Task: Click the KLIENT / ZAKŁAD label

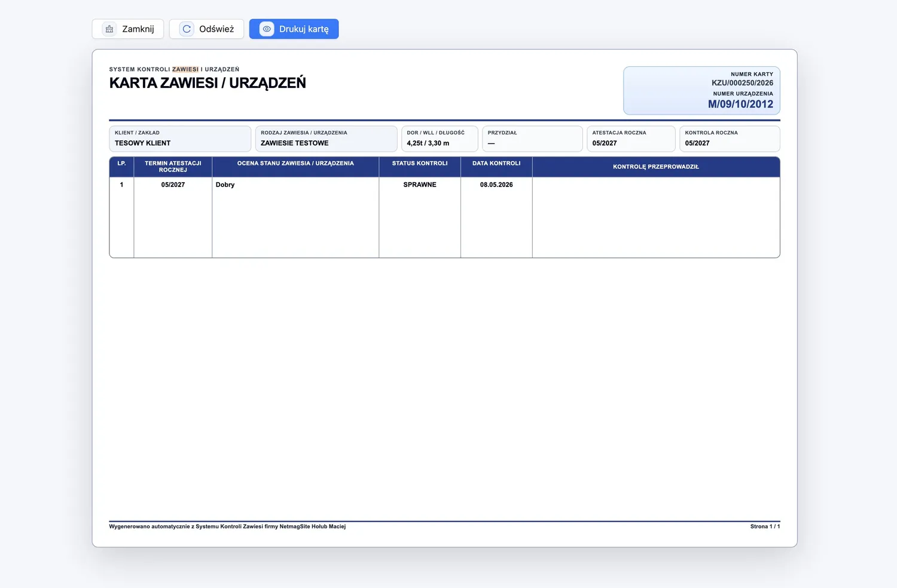Action: click(137, 133)
